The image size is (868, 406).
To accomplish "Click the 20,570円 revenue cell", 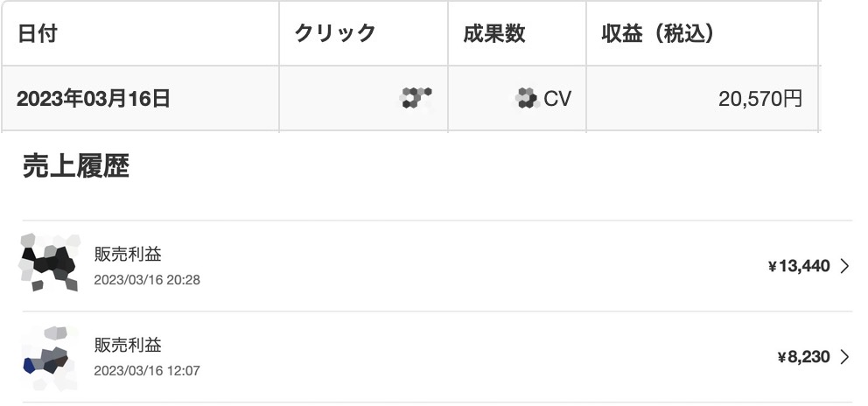I will 702,99.
